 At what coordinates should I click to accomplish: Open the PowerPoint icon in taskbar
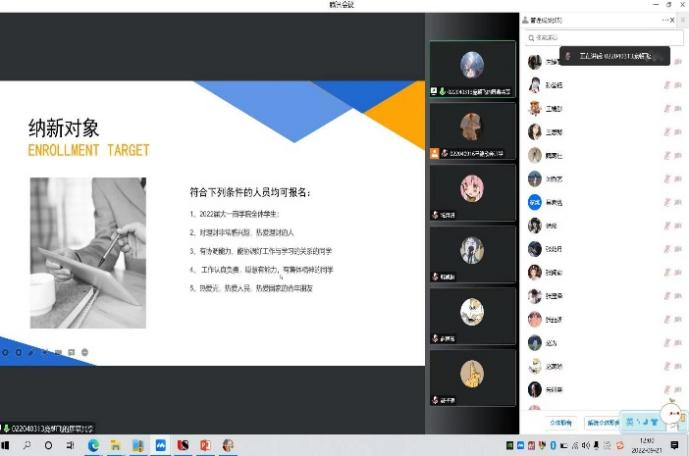click(205, 445)
